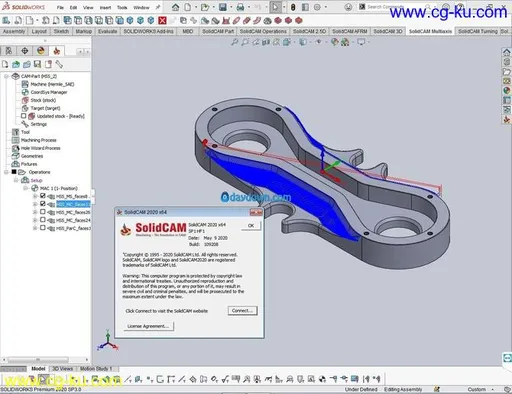This screenshot has height=394, width=512.
Task: Click the Zoom to Area magnifier in the viewport toolbar
Action: [245, 42]
